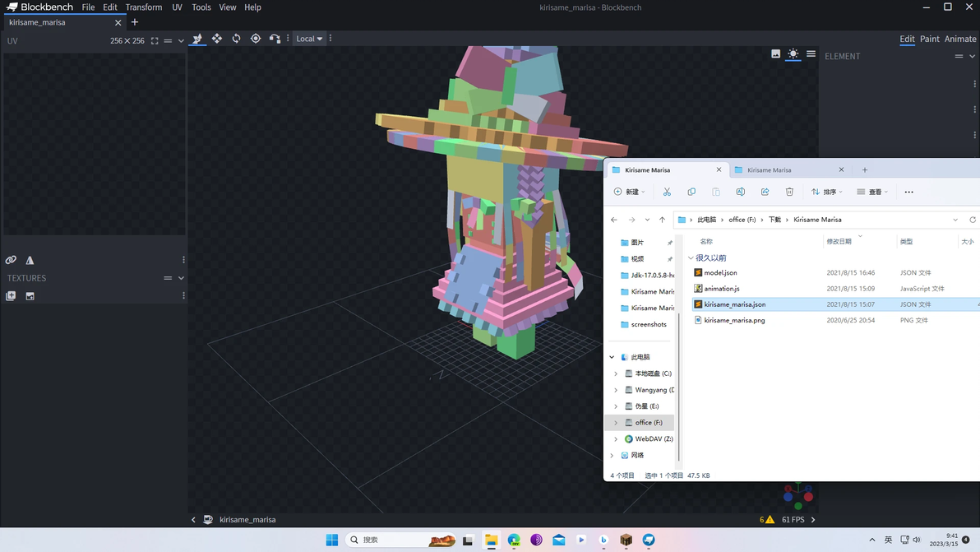Switch to the Paint mode tab
This screenshot has height=552, width=980.
(x=929, y=39)
